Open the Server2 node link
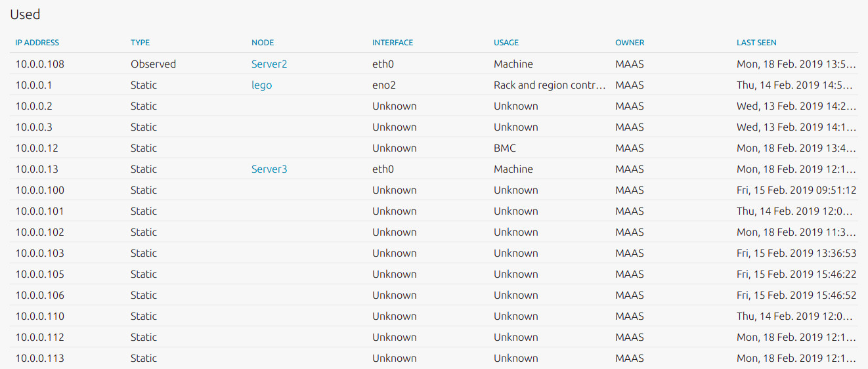The image size is (868, 369). tap(269, 64)
